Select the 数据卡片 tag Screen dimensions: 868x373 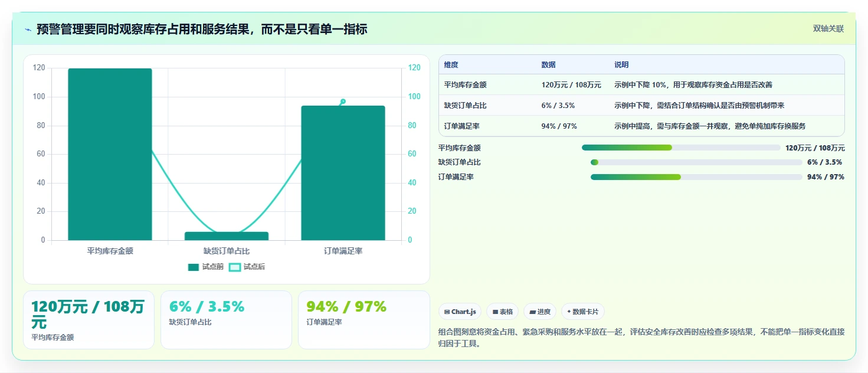click(x=583, y=312)
